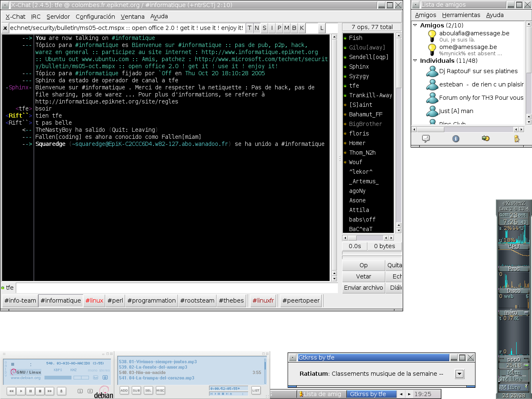The height and width of the screenshot is (399, 532).
Task: Click the chat message input field
Action: click(x=177, y=288)
